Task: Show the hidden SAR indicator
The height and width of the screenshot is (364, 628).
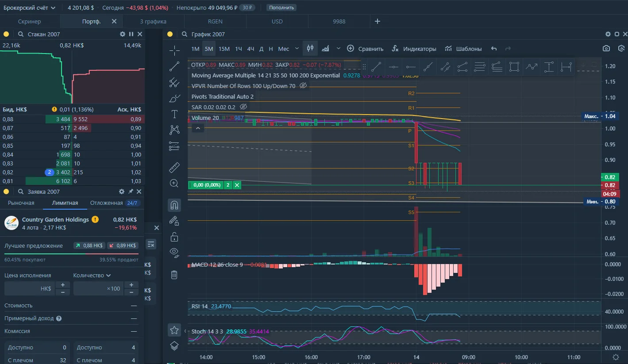Action: point(243,107)
